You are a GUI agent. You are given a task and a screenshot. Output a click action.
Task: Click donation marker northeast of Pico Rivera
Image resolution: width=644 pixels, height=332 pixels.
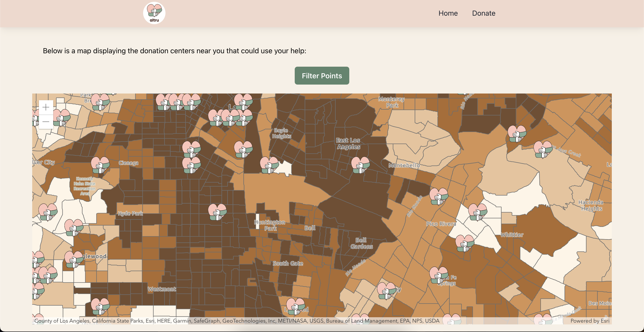point(439,196)
